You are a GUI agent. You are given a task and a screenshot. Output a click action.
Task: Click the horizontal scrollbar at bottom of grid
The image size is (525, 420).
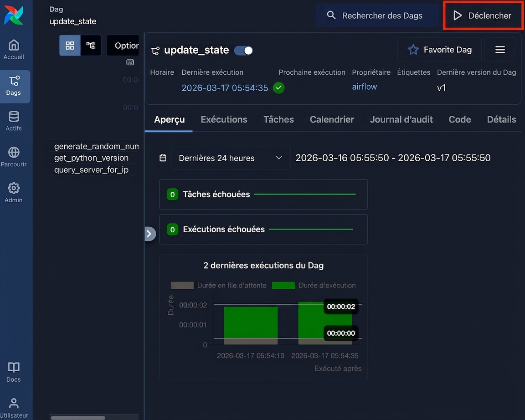(x=77, y=418)
